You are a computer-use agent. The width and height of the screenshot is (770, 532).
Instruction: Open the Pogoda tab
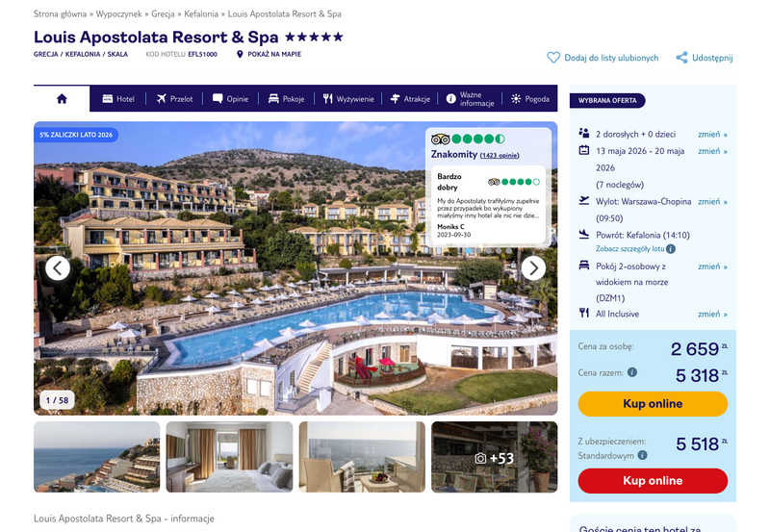[530, 99]
